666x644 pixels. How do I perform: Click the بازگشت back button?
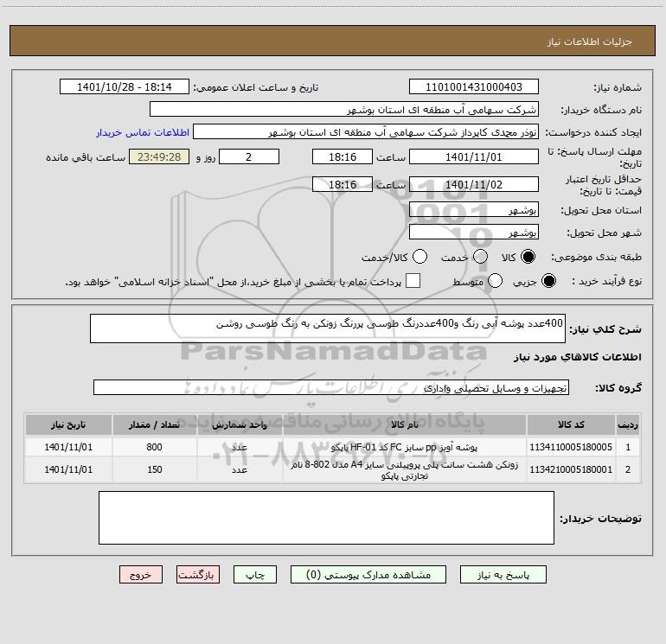[x=198, y=575]
